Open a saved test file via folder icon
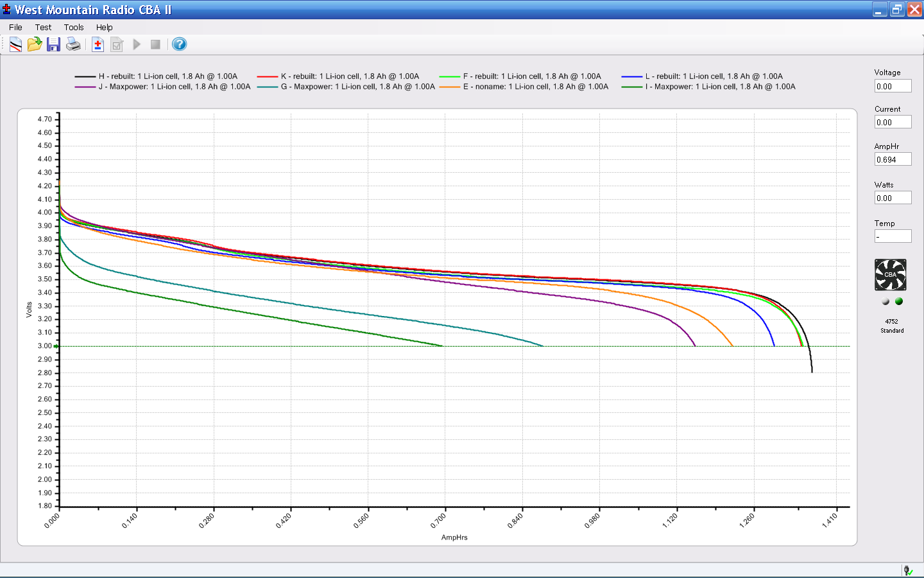Viewport: 924px width, 578px height. (x=35, y=44)
